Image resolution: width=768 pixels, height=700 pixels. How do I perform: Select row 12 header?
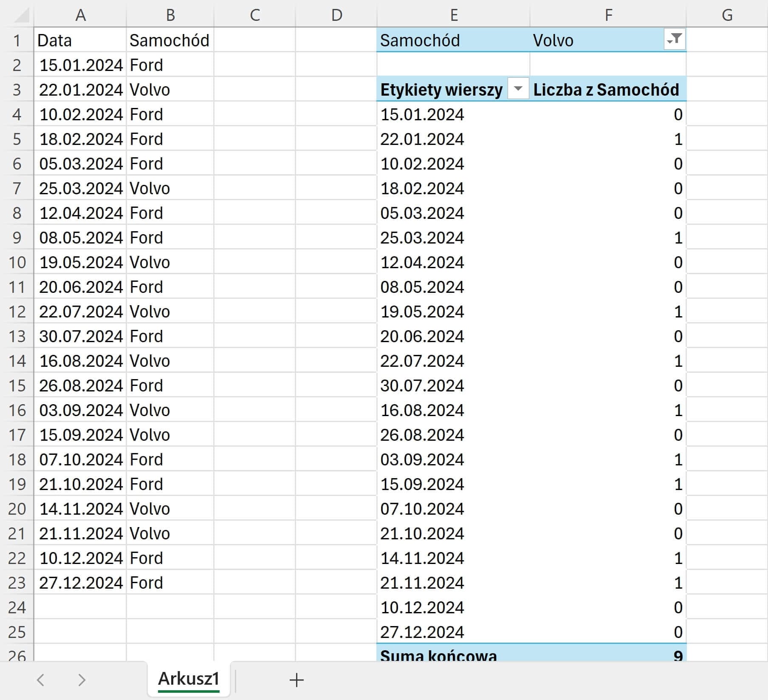click(17, 312)
